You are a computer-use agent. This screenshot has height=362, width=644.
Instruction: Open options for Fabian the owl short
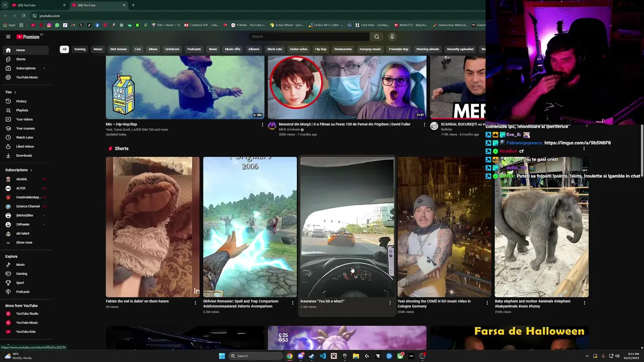(195, 303)
